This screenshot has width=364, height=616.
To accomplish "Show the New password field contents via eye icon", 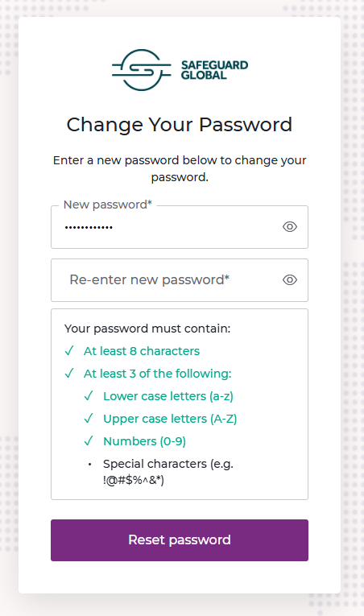I will pos(290,227).
